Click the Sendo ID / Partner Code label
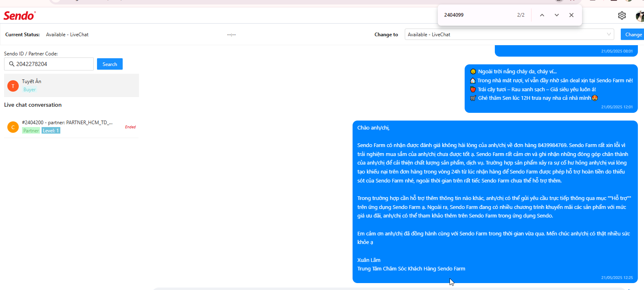The image size is (644, 290). coord(31,54)
